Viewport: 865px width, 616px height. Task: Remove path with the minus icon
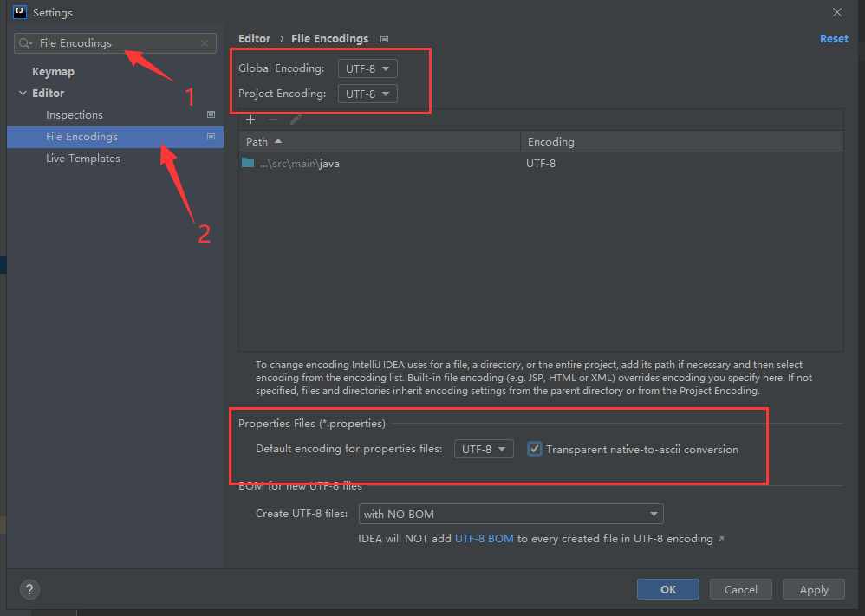tap(272, 120)
